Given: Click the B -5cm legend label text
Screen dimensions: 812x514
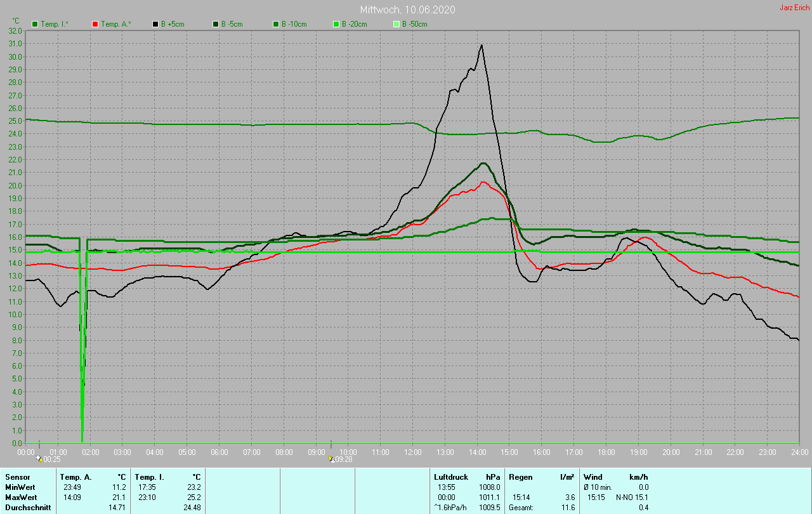Looking at the screenshot, I should [x=232, y=24].
